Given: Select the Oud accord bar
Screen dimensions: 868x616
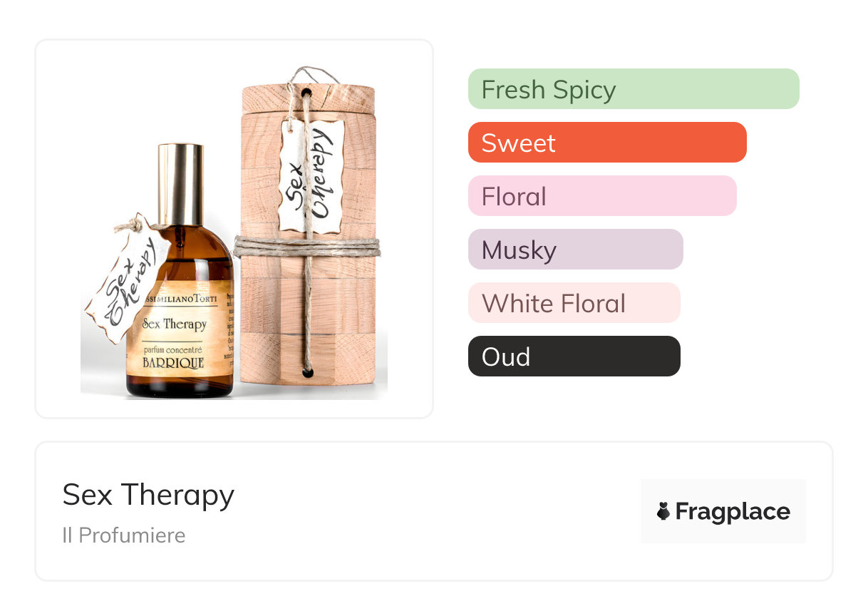Looking at the screenshot, I should coord(574,356).
